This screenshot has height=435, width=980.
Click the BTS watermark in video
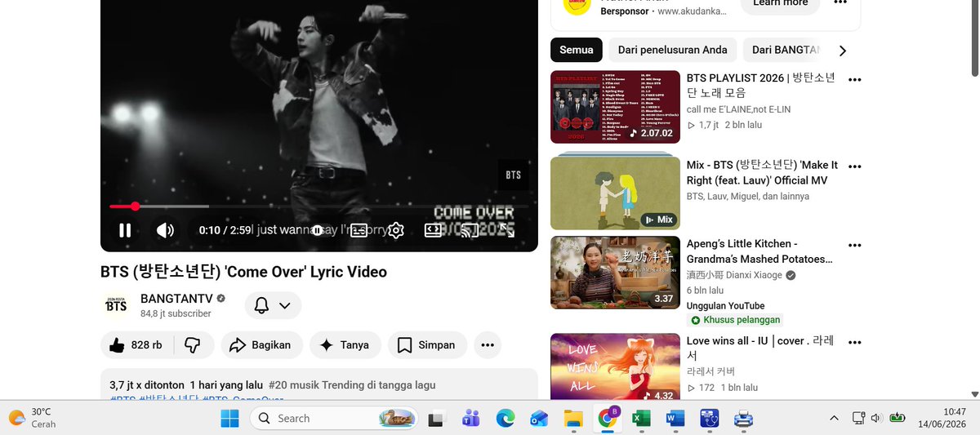pyautogui.click(x=513, y=175)
